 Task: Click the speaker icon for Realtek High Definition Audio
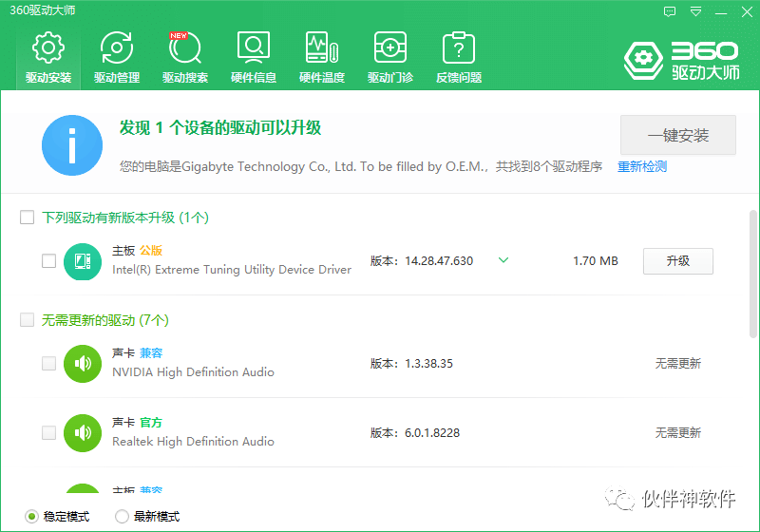83,433
